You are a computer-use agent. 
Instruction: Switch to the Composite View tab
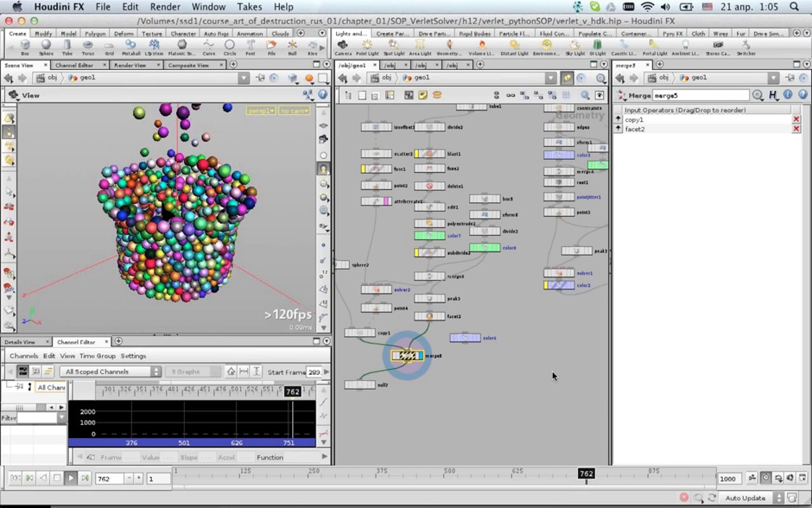click(188, 65)
